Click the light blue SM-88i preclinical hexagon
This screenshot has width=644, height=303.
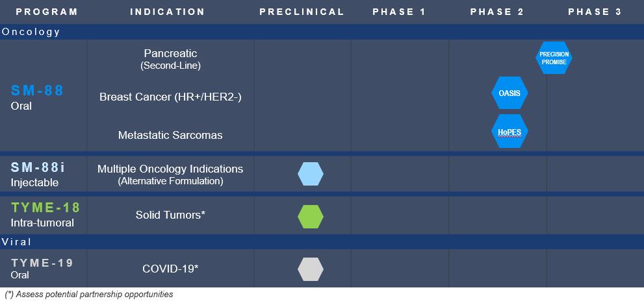[x=311, y=174]
